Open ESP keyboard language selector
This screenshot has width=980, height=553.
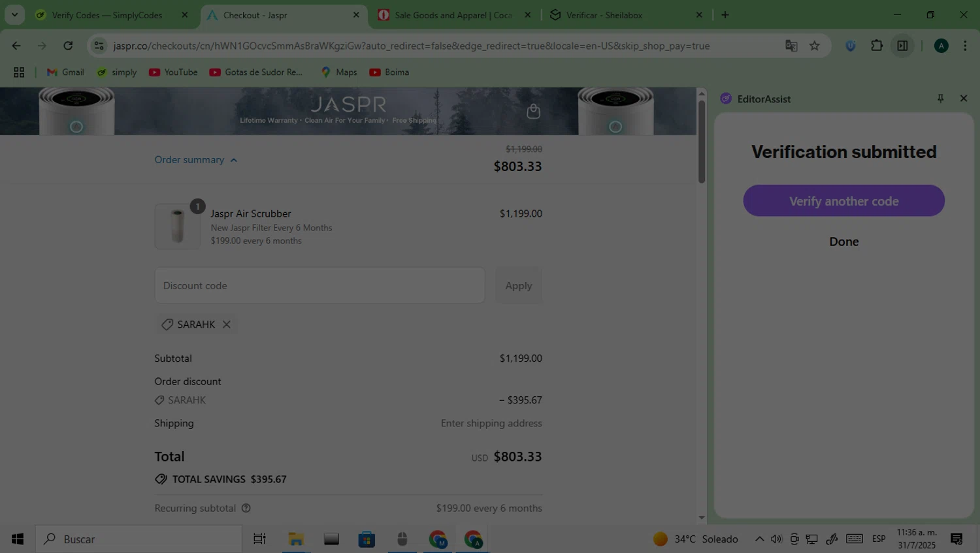point(879,539)
